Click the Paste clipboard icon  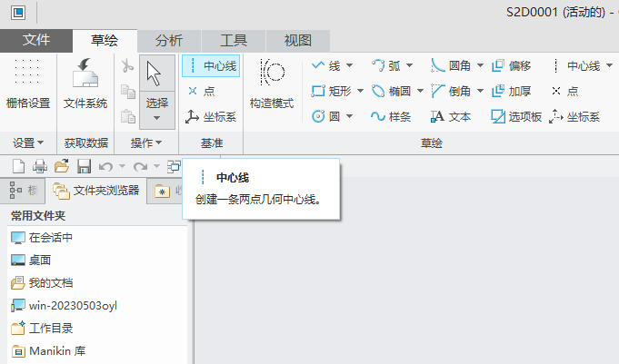tap(128, 117)
